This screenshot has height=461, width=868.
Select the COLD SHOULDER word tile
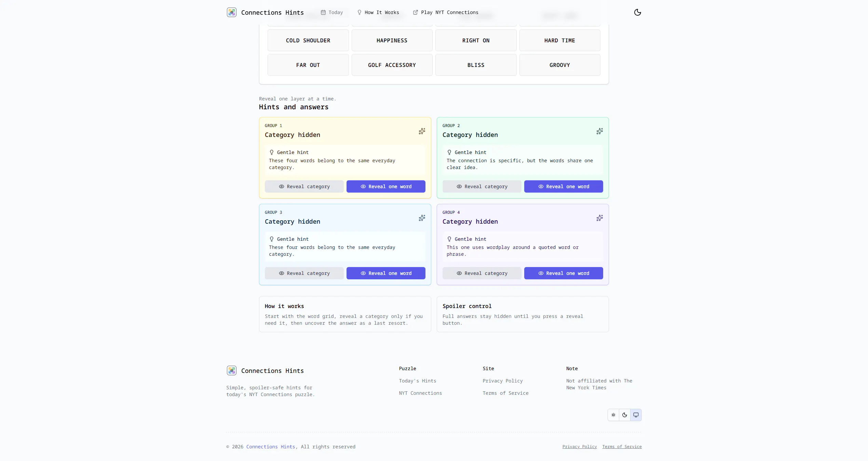(308, 40)
